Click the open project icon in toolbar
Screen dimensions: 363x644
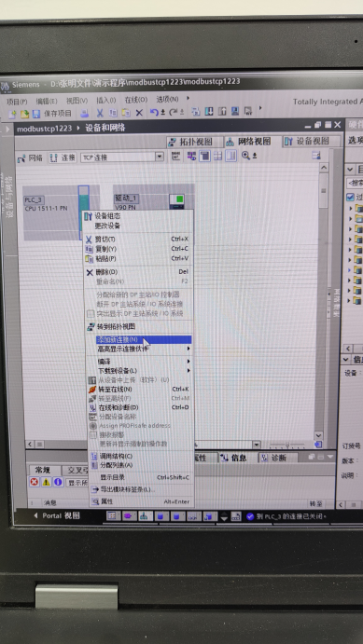[x=24, y=114]
